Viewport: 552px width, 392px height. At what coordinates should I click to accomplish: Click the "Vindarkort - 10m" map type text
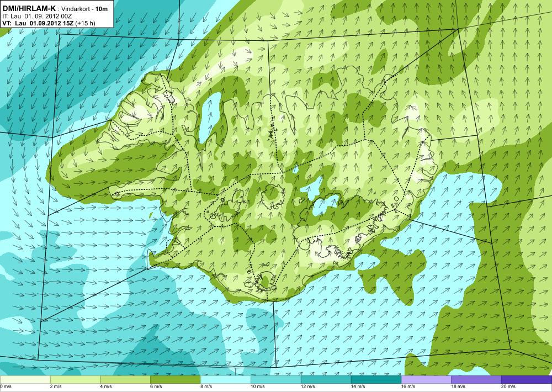tap(84, 9)
